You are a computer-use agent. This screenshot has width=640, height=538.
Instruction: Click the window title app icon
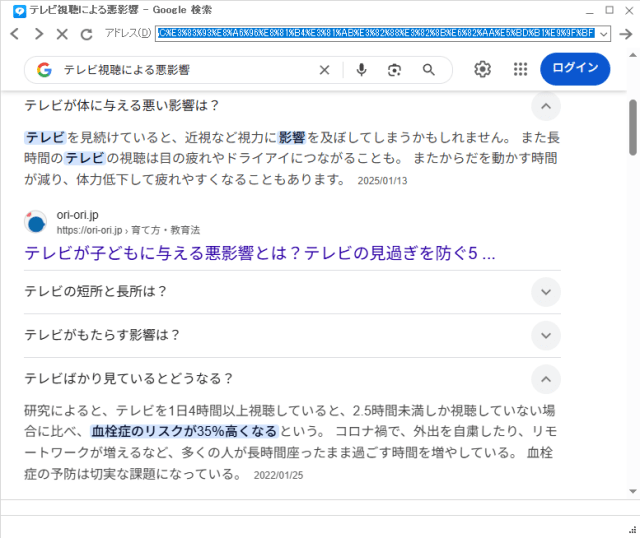[x=19, y=11]
